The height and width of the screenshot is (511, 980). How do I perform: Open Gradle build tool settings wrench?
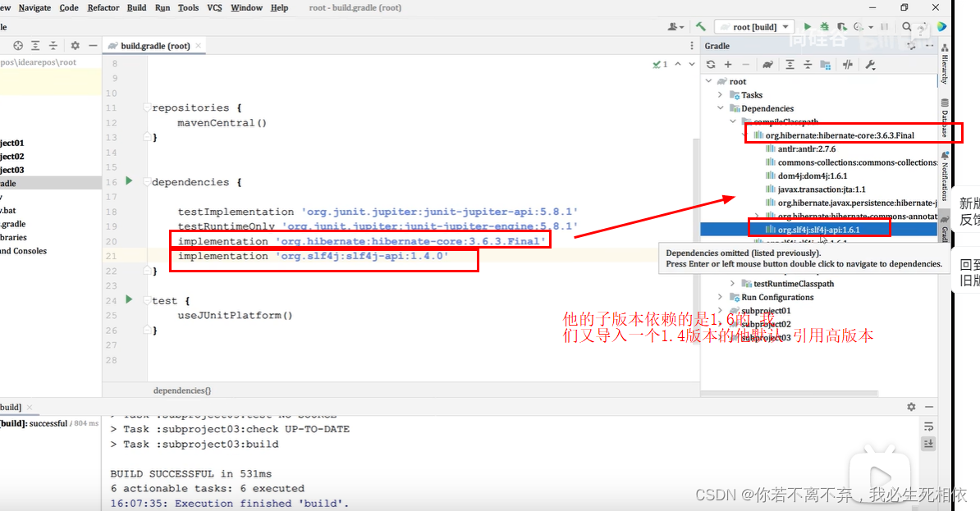[x=870, y=64]
